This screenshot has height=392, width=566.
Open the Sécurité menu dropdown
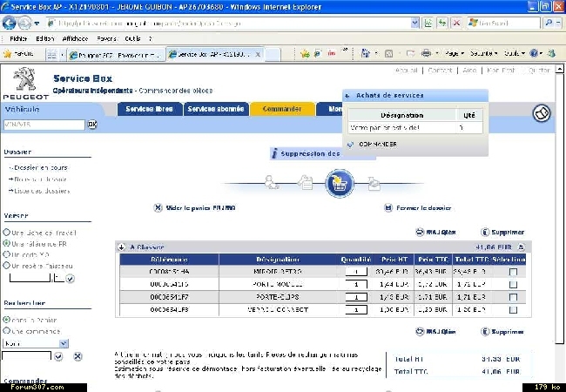click(x=484, y=53)
